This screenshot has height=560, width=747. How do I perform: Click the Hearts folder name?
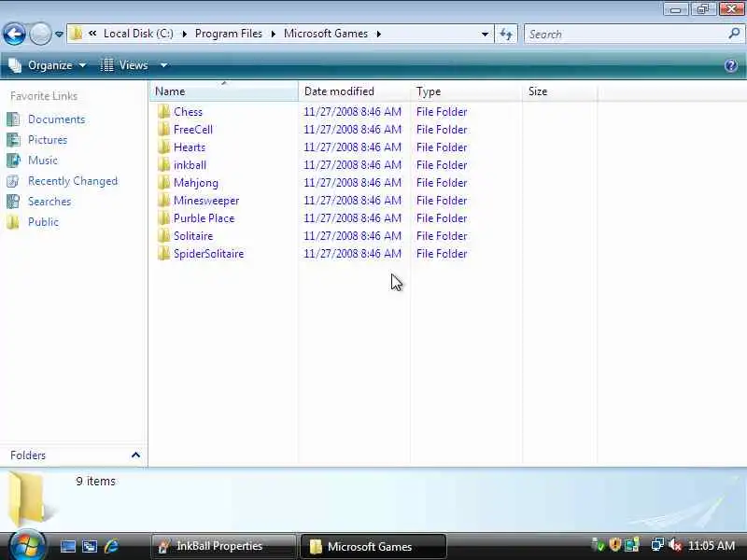(x=190, y=147)
